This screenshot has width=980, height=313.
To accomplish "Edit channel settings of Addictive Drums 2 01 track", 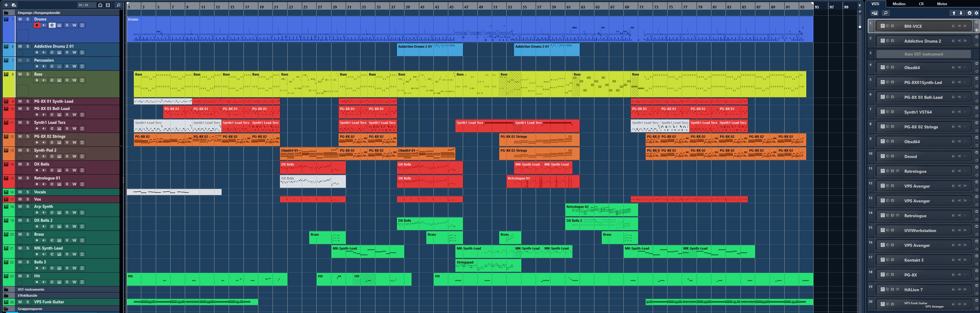I will [x=52, y=53].
